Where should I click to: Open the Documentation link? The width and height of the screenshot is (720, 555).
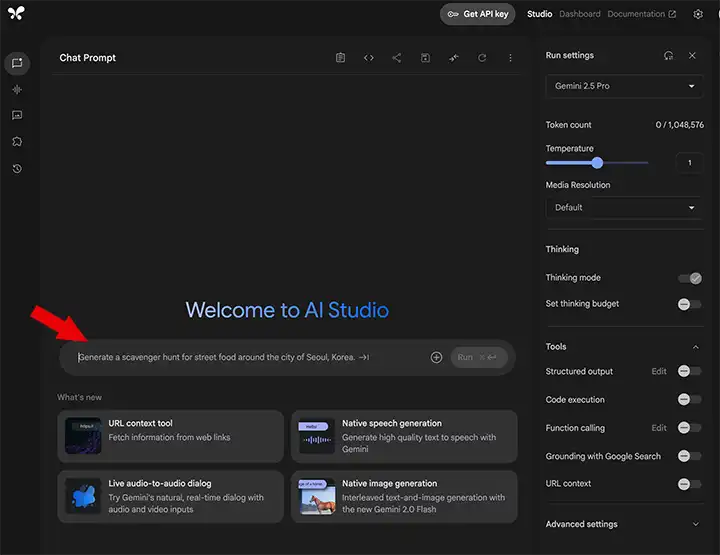point(641,14)
